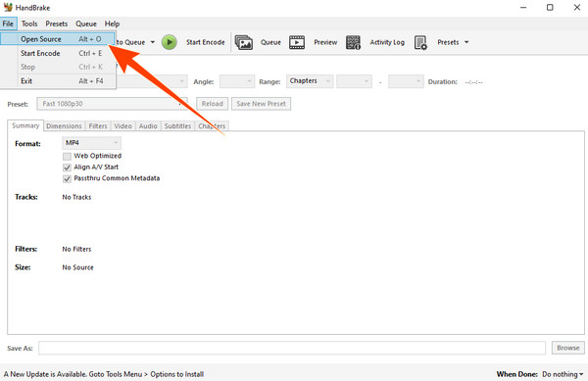The image size is (588, 381).
Task: Click the 'No Source' size text
Action: pyautogui.click(x=78, y=267)
